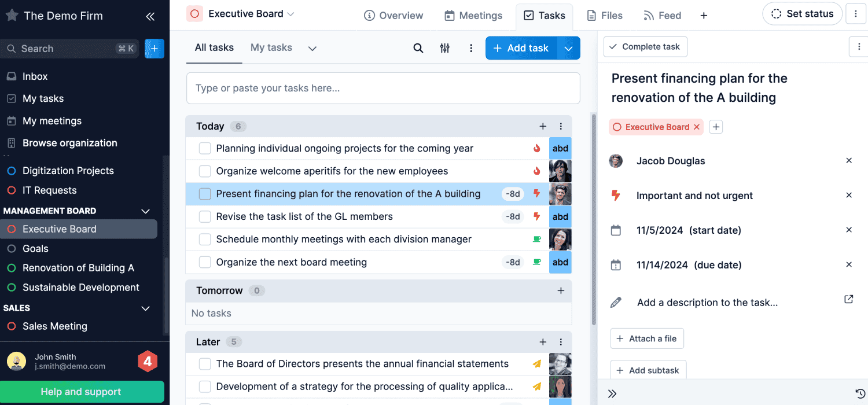868x405 pixels.
Task: Open the dropdown next to My tasks
Action: coord(312,48)
